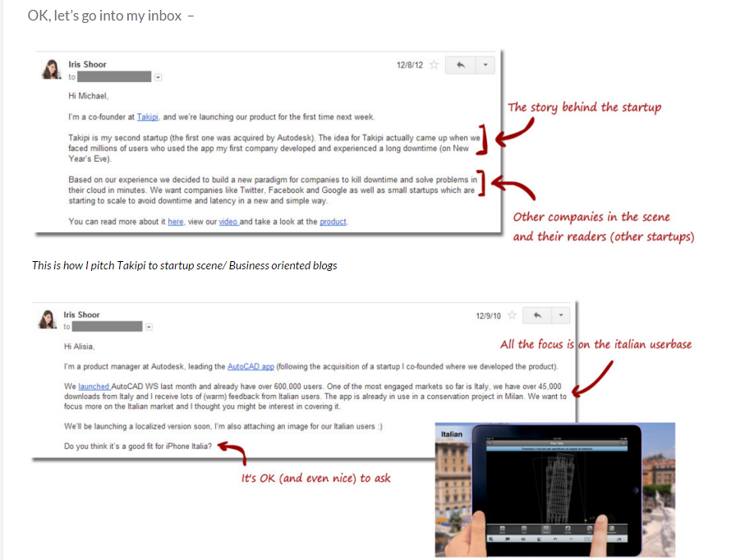This screenshot has height=560, width=745.
Task: Open more options dropdown on 12/8/12 email
Action: point(485,65)
